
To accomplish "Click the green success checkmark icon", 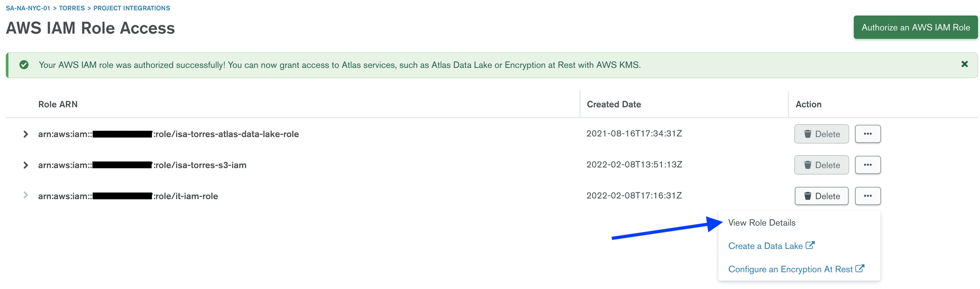I will tap(24, 65).
